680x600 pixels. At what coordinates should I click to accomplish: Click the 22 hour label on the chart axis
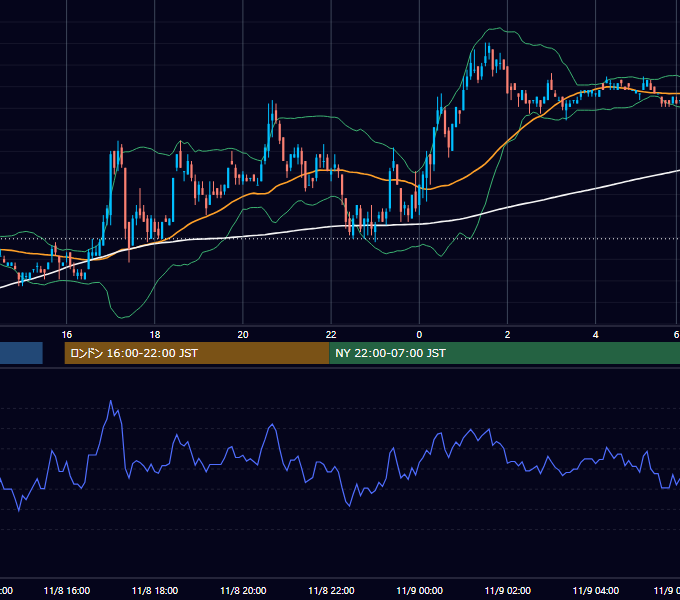click(331, 335)
